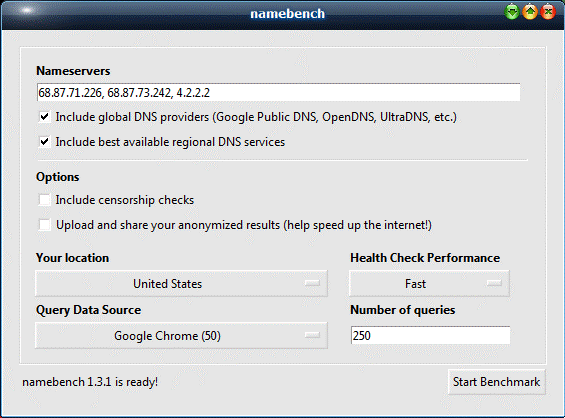The image size is (565, 418).
Task: Click into the Nameservers text field
Action: point(278,93)
